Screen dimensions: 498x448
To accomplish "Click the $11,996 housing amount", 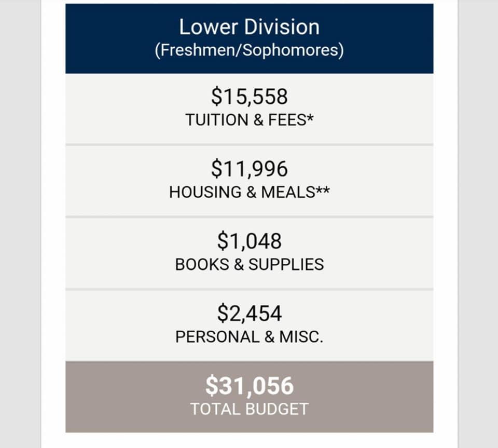I will pos(250,169).
